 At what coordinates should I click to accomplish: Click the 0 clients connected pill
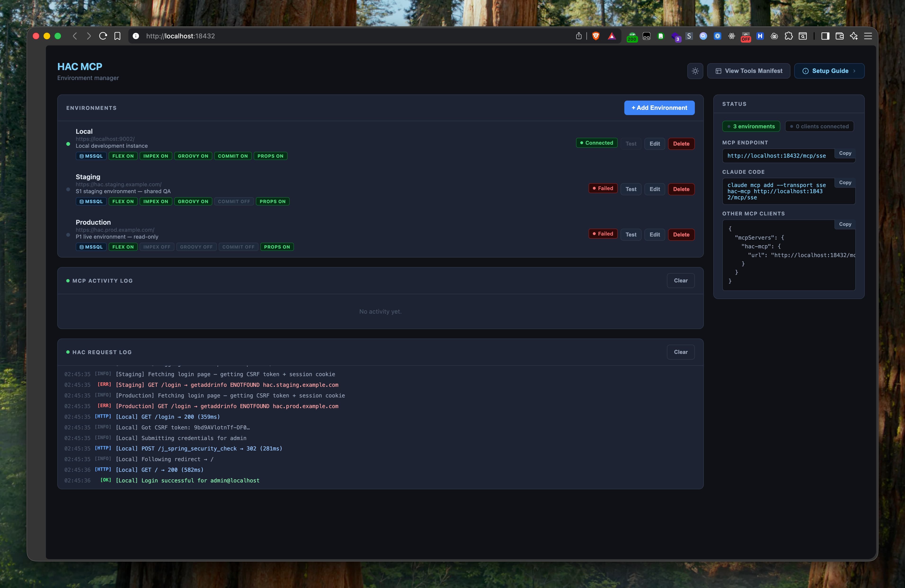[819, 127]
